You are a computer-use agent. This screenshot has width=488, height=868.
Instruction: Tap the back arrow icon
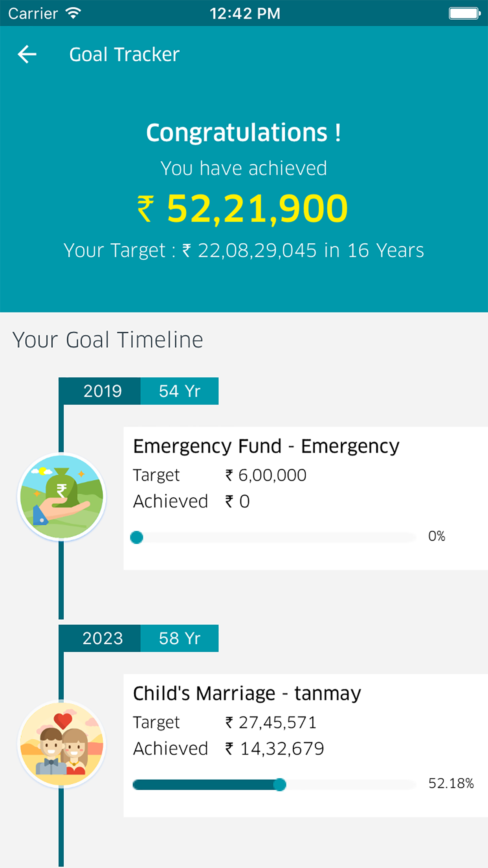point(27,54)
